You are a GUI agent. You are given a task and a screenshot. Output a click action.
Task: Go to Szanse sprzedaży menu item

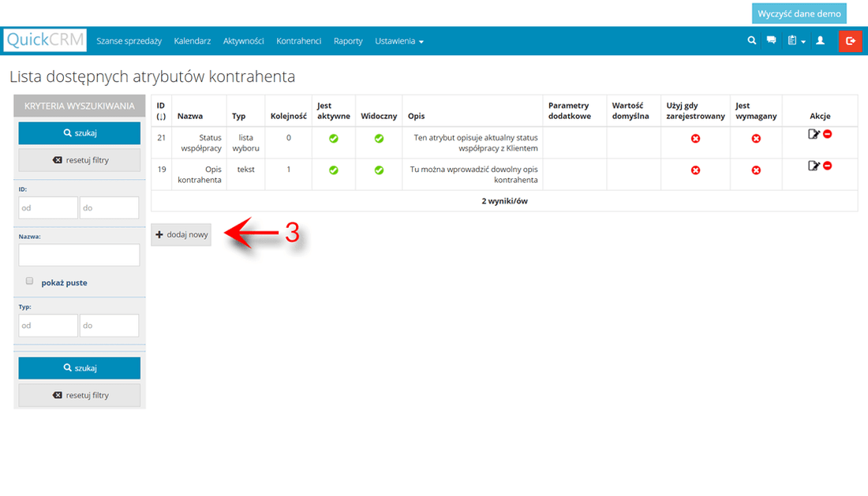click(129, 41)
